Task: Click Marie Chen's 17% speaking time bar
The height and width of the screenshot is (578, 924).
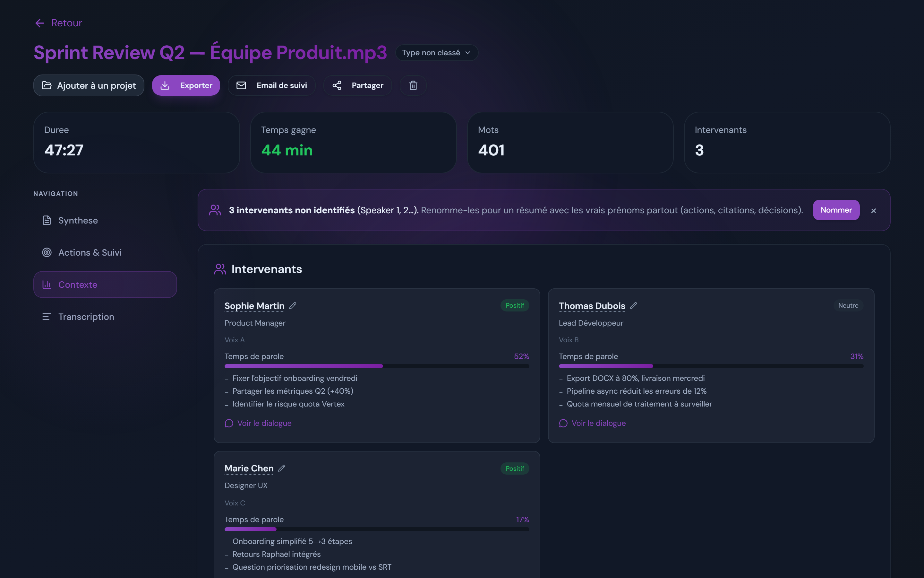Action: pos(377,530)
